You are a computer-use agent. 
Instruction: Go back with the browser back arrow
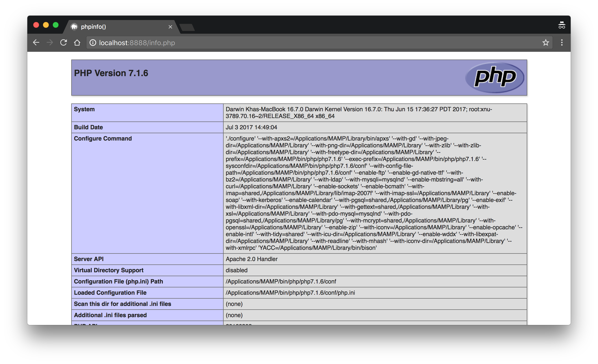pyautogui.click(x=36, y=42)
